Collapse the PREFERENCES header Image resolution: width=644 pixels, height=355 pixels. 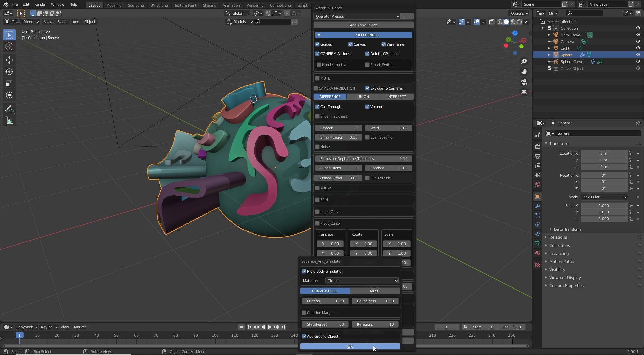point(363,35)
